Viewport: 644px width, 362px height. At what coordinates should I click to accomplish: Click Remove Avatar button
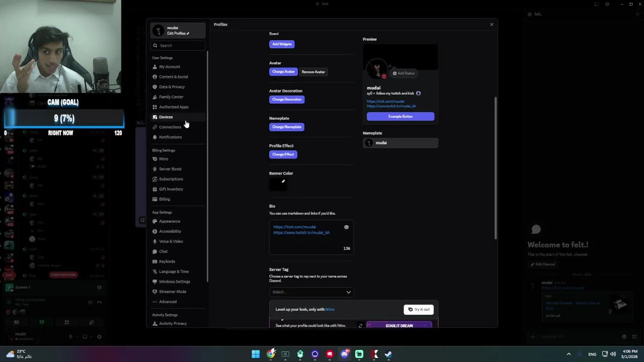coord(313,72)
